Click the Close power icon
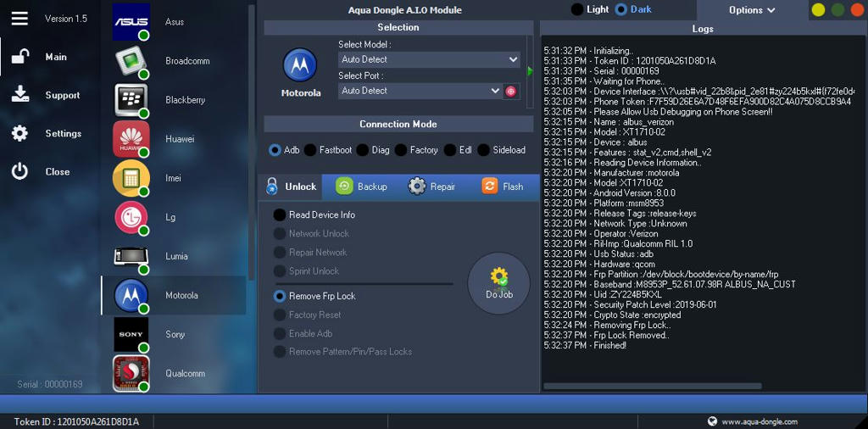 (x=19, y=171)
